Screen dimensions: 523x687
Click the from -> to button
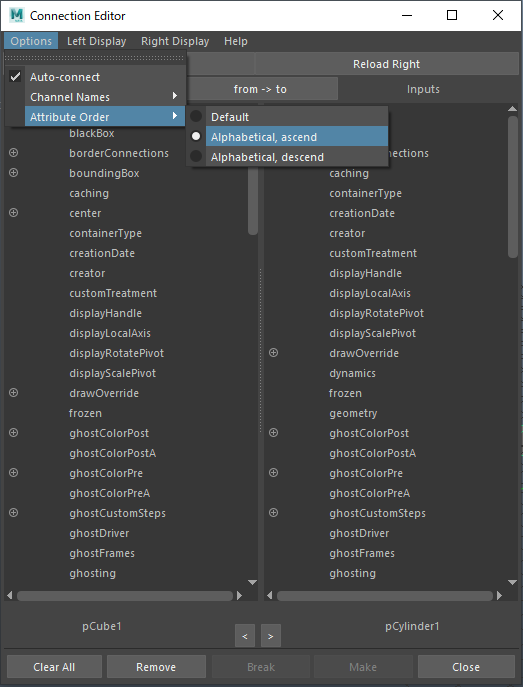(x=260, y=89)
